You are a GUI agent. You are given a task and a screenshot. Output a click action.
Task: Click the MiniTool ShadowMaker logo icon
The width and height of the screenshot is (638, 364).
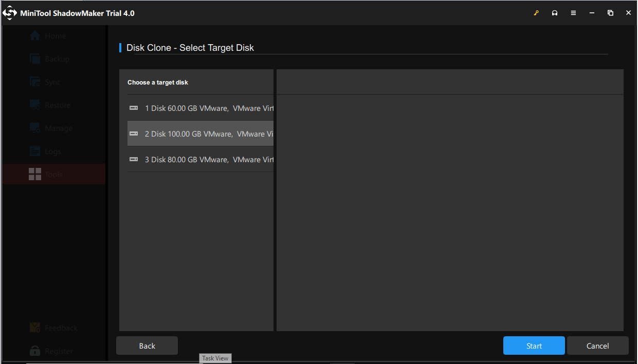[10, 13]
